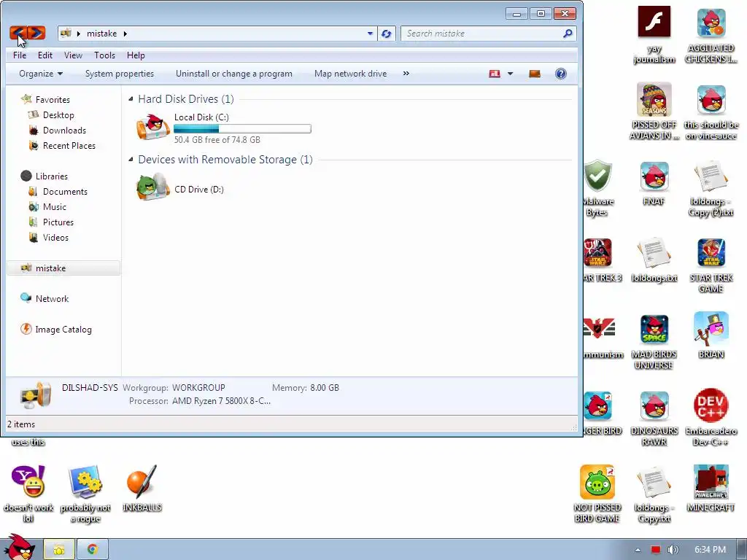Open Local Disk (C:) drive icon
Screen dimensions: 747x560
click(x=152, y=127)
